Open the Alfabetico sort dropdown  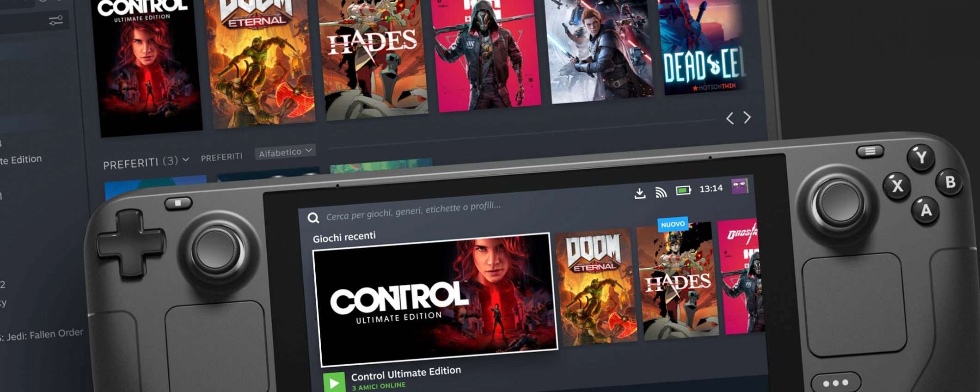coord(285,152)
